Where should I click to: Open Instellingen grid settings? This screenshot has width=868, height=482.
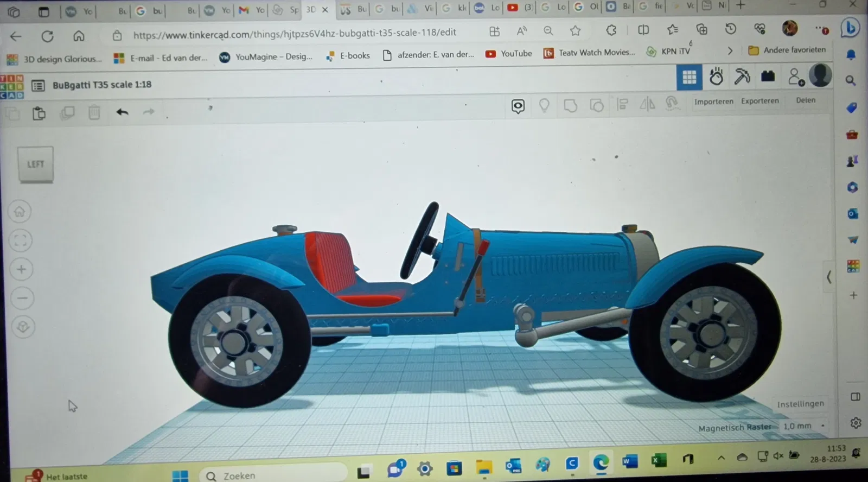(800, 404)
